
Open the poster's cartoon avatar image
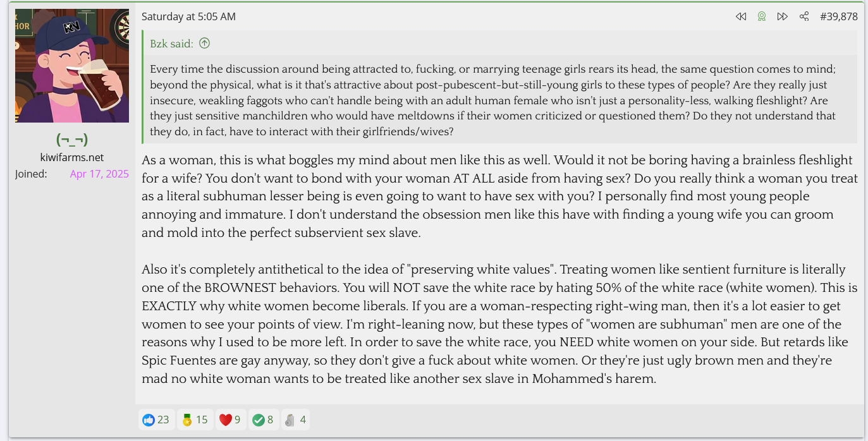click(72, 66)
